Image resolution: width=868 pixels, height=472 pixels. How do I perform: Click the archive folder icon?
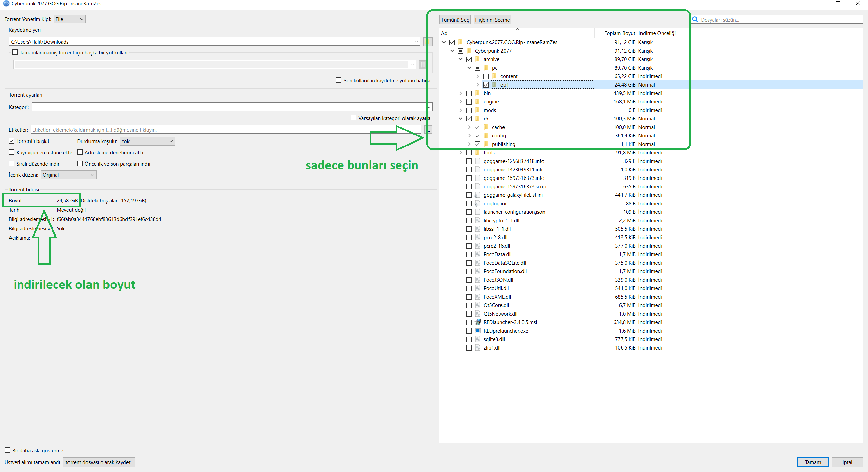[477, 59]
